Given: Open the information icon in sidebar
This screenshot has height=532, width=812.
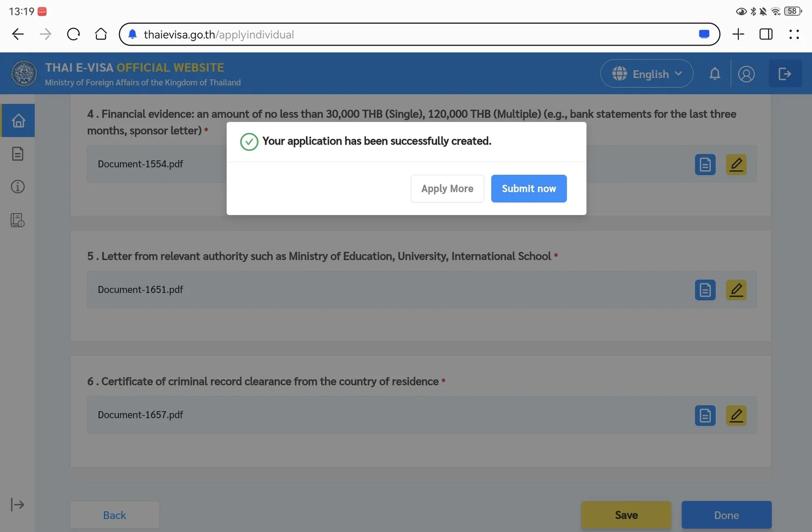Looking at the screenshot, I should pos(18,187).
